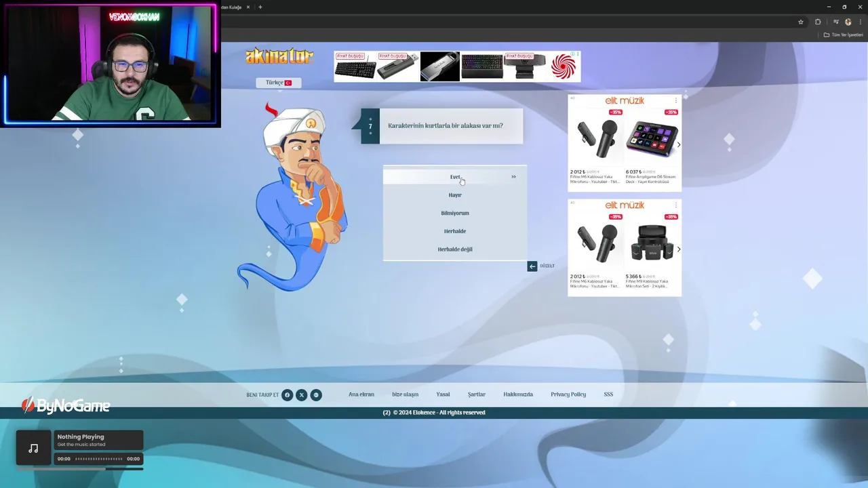Screen dimensions: 868x488
Task: Open the webcam product in banner ad
Action: 525,66
